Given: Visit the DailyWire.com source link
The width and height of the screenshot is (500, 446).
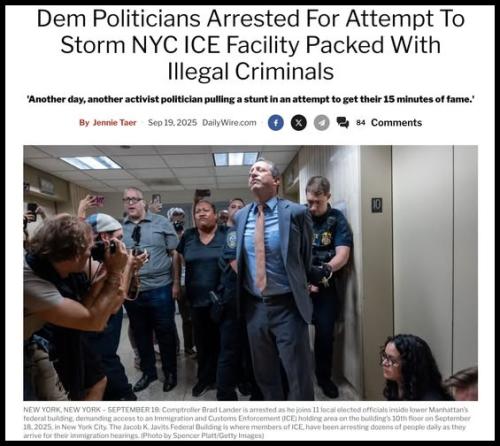Looking at the screenshot, I should (x=229, y=123).
